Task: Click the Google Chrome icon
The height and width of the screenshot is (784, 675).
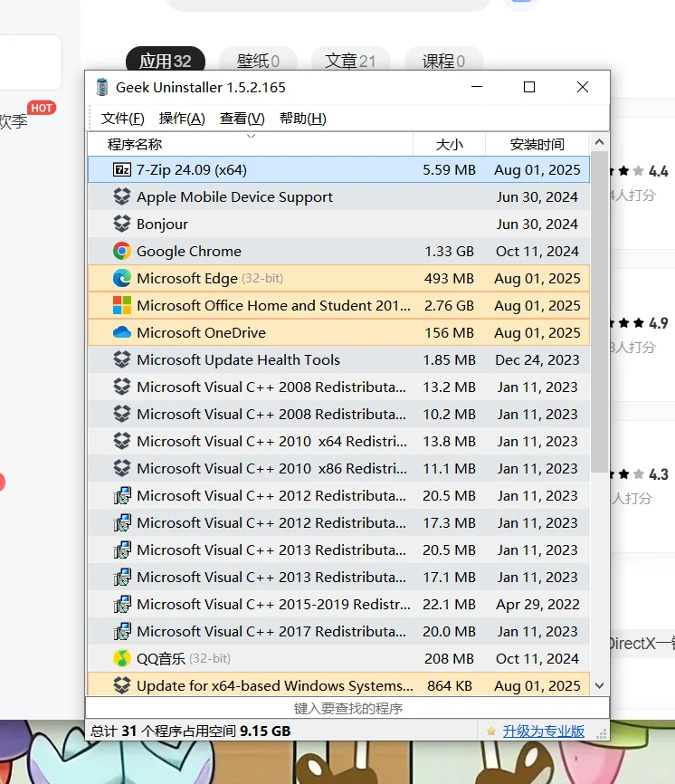Action: click(122, 251)
